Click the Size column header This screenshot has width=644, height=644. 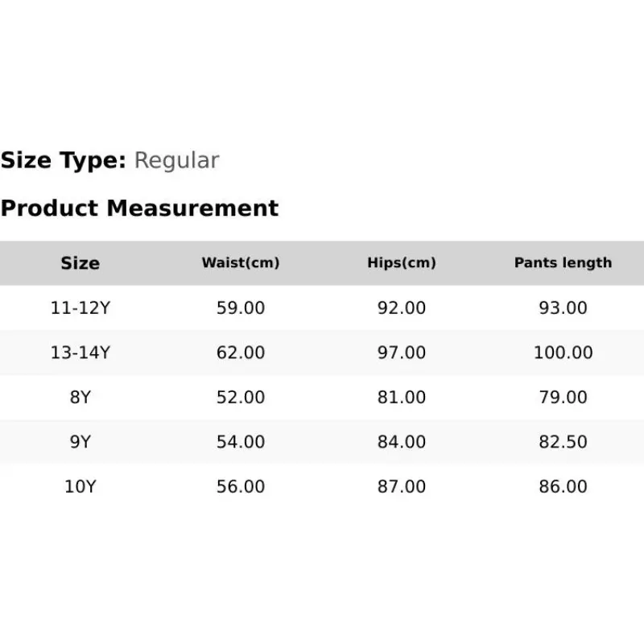point(80,263)
